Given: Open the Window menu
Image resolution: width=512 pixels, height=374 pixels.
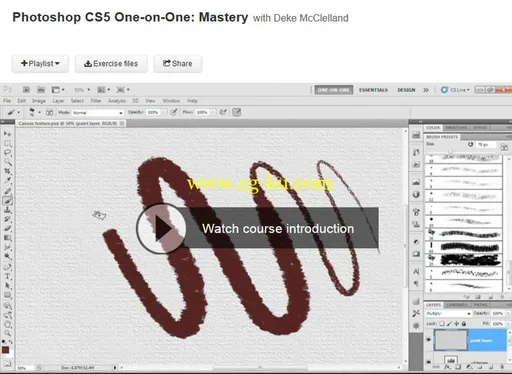Looking at the screenshot, I should (x=171, y=101).
